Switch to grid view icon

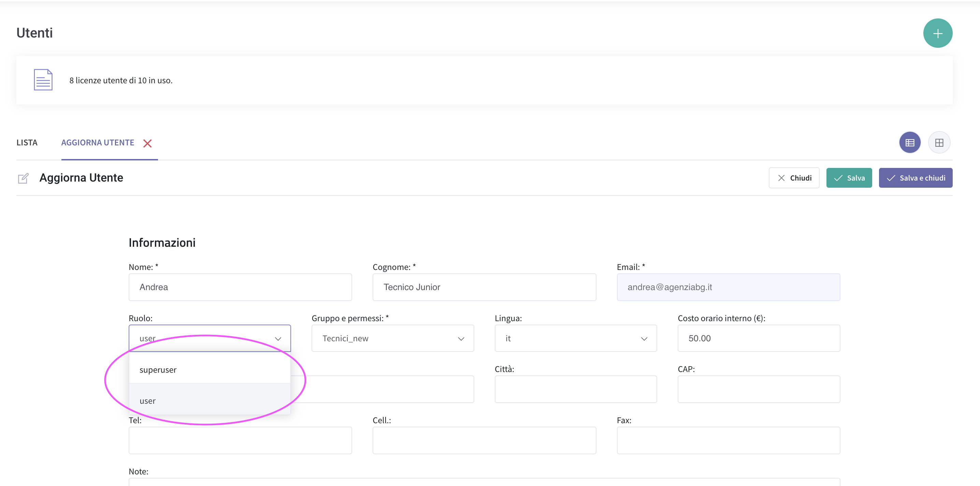939,143
